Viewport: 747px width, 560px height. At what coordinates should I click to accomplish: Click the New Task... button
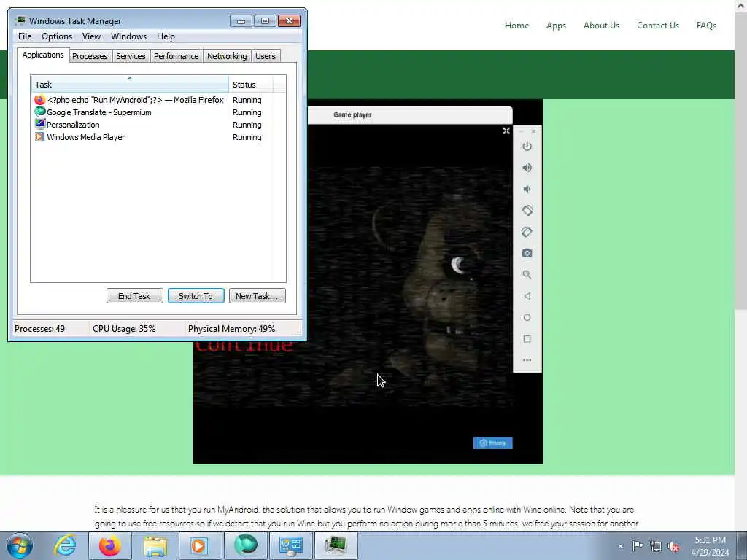point(257,296)
